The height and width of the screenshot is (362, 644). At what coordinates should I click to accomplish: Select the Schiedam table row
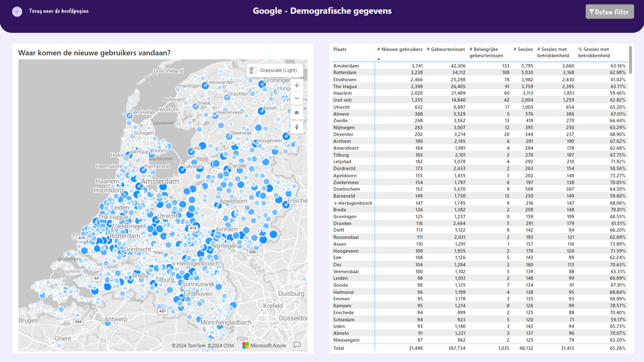tap(480, 319)
